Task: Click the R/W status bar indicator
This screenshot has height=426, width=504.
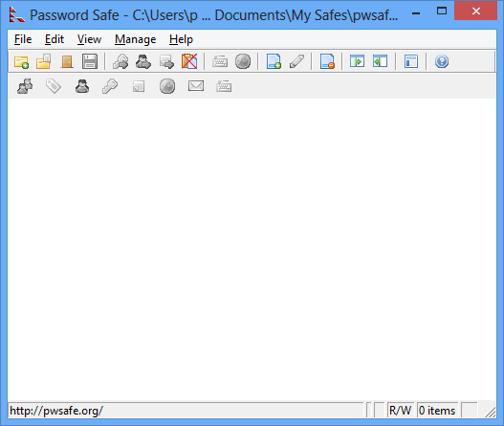Action: tap(400, 411)
